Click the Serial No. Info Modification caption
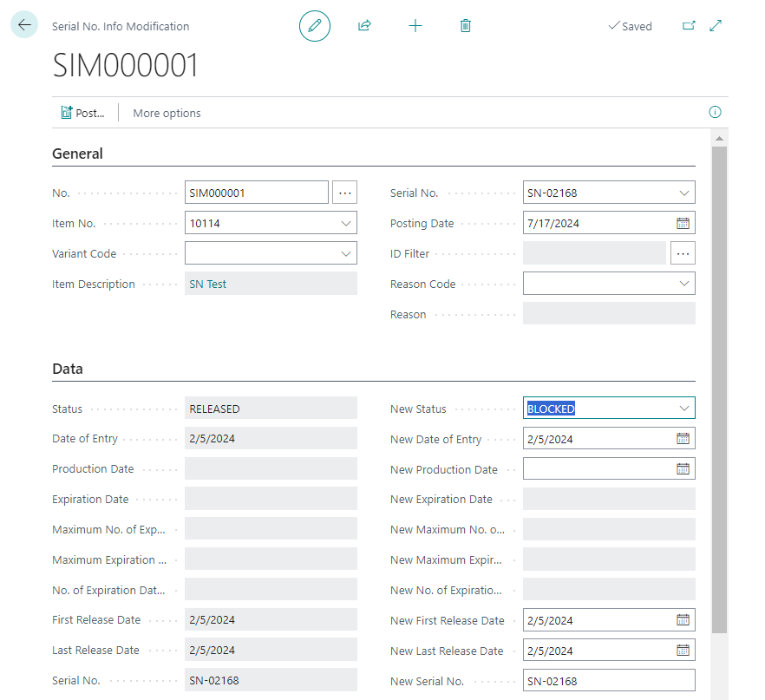The image size is (765, 700). 121,26
